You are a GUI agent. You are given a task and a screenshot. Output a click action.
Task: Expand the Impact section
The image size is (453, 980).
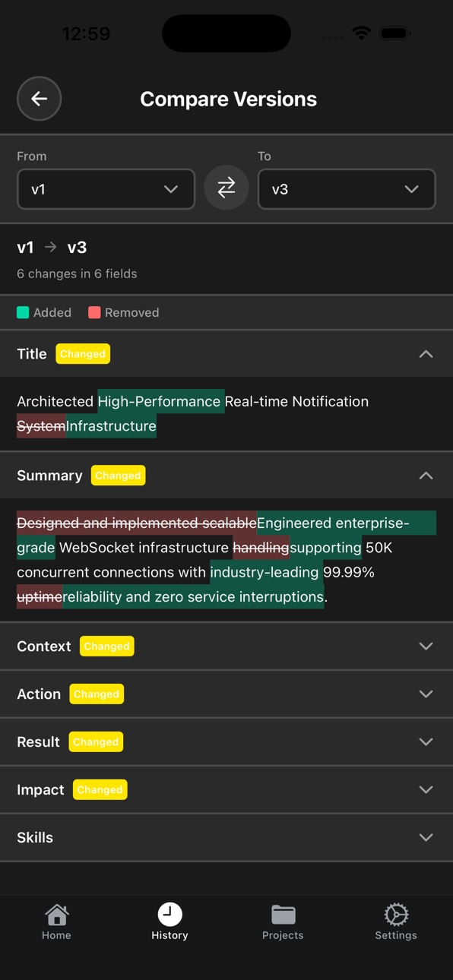(x=226, y=790)
